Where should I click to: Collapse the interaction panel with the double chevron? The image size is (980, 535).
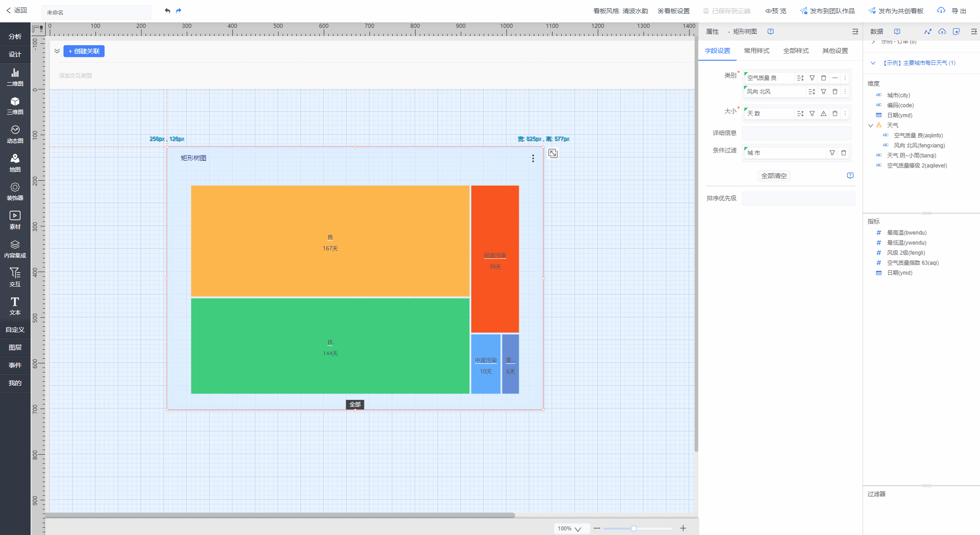click(x=57, y=51)
